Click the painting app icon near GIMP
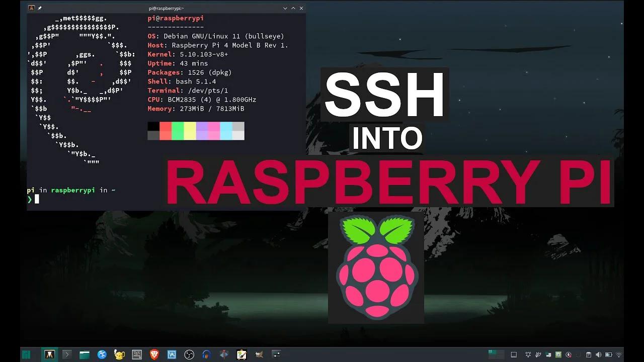This screenshot has width=644, height=362. [240, 354]
